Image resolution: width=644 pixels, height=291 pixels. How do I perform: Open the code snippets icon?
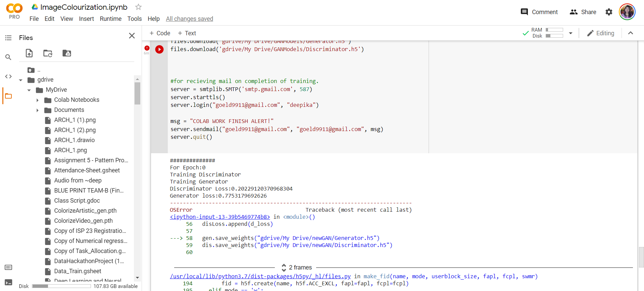pos(8,77)
